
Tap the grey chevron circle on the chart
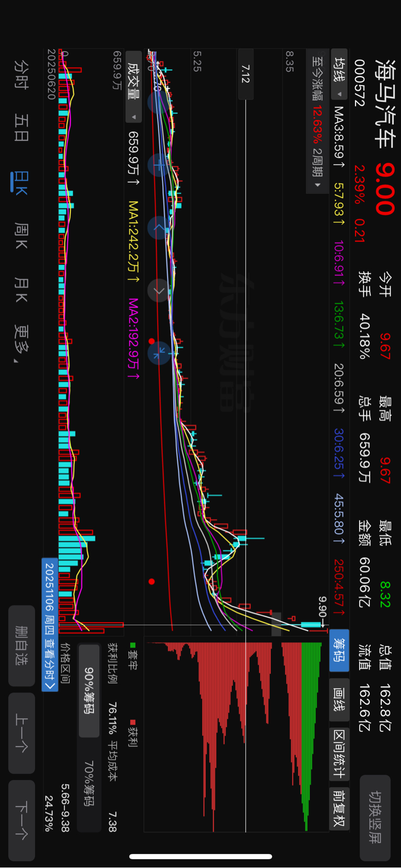(x=158, y=291)
